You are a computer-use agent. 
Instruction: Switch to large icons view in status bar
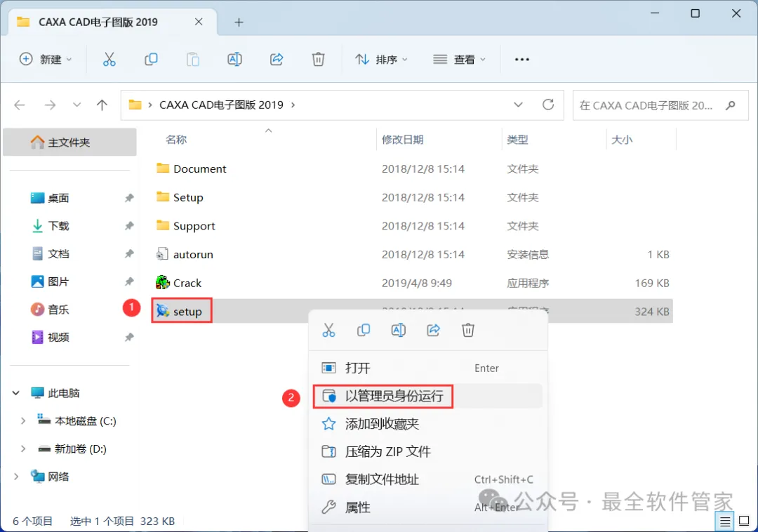(x=745, y=521)
